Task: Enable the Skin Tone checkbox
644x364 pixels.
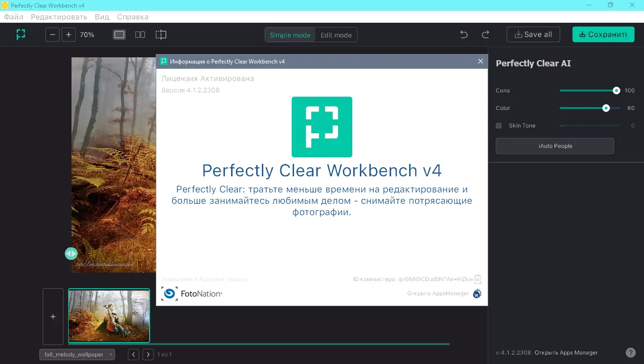Action: (x=499, y=126)
